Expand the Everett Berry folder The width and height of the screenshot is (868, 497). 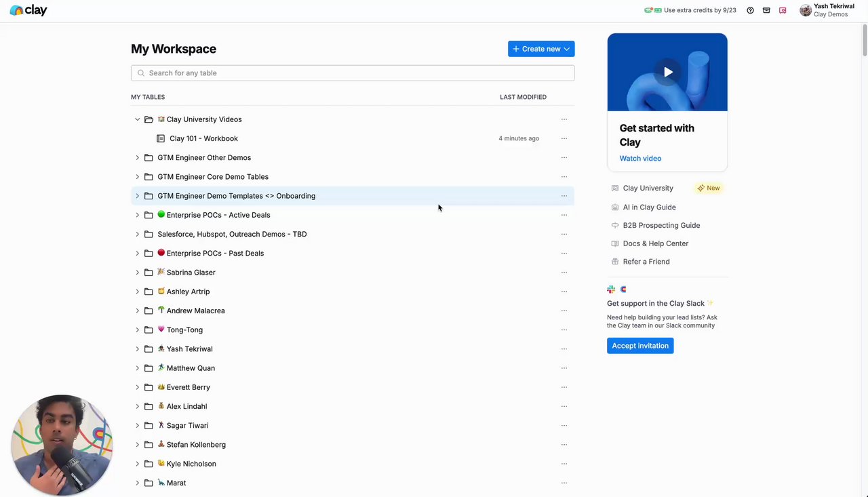[x=137, y=387]
